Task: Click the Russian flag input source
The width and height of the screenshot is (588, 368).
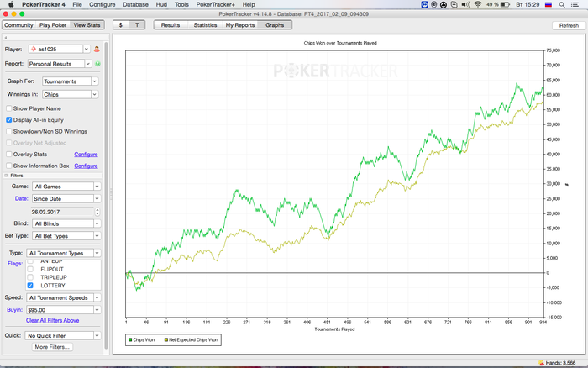Action: pos(549,4)
